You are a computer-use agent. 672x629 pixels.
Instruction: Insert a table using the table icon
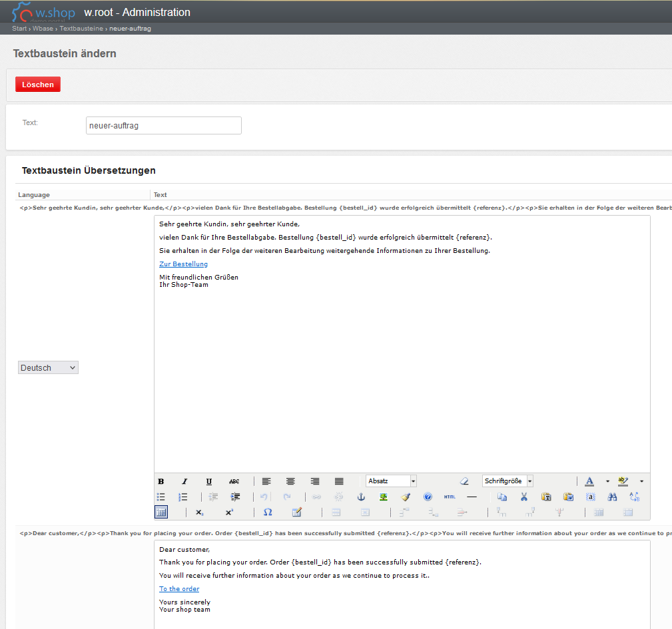[161, 512]
